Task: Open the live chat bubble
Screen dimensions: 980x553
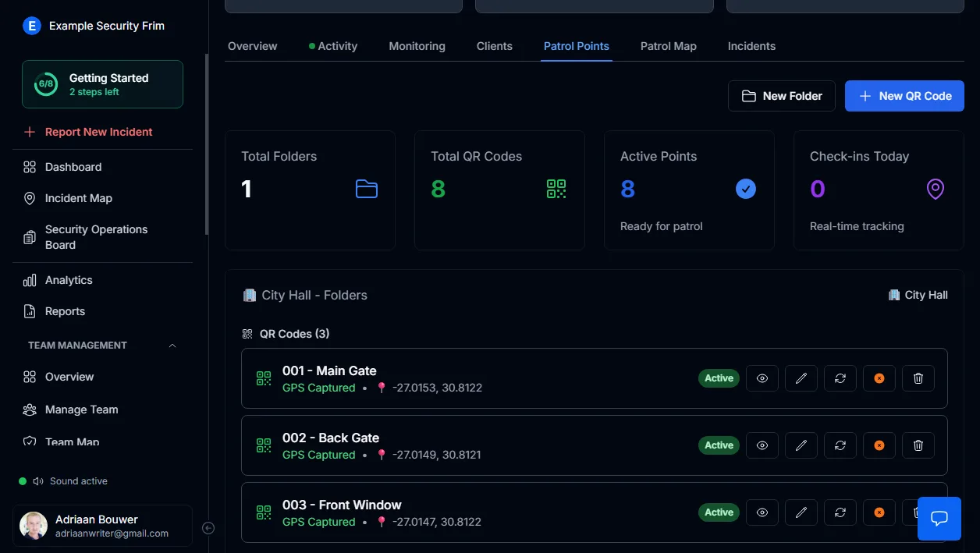Action: pos(939,519)
